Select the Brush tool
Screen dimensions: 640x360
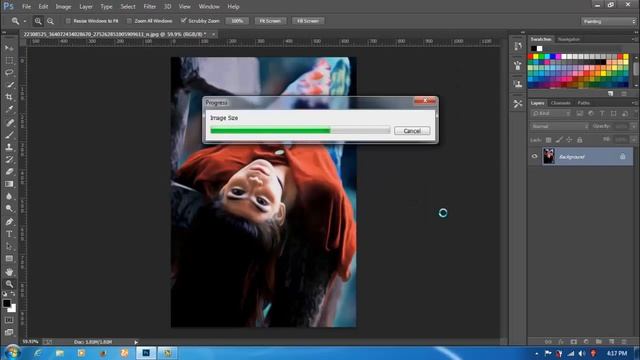(9, 135)
